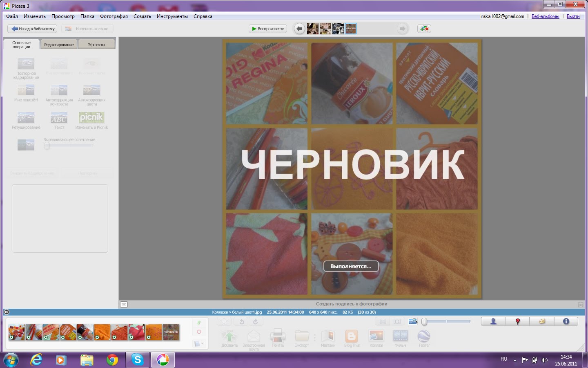588x368 pixels.
Task: Rotate photo clockwise
Action: click(256, 322)
